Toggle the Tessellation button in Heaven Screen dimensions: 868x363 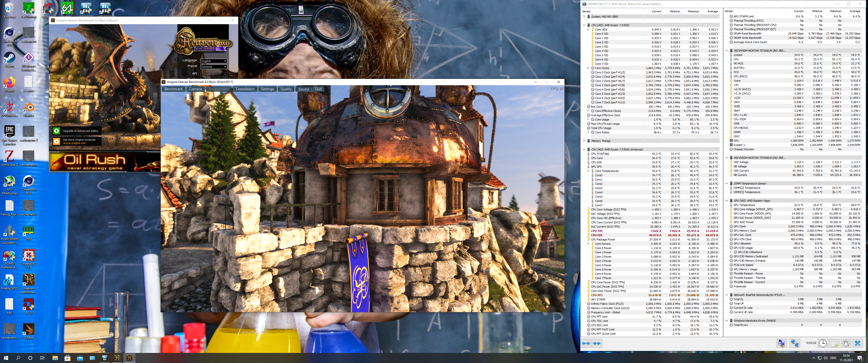[245, 89]
